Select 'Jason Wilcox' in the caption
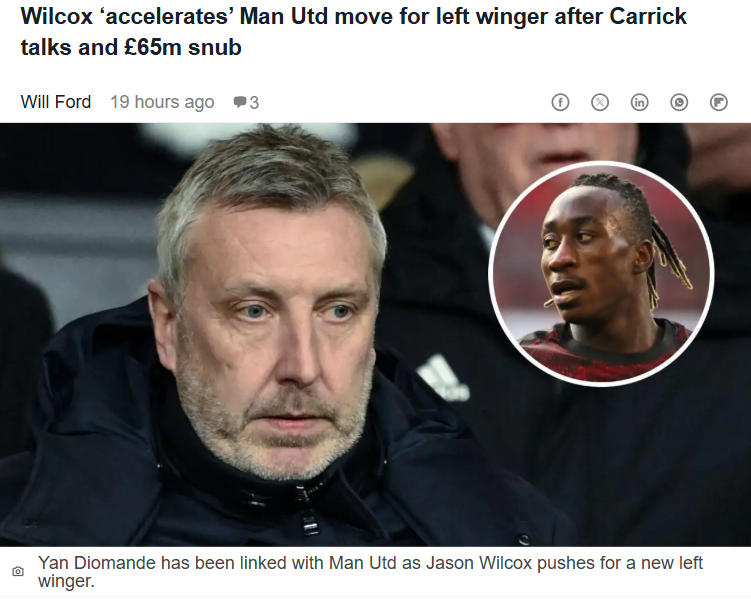Viewport: 751px width, 599px height. pyautogui.click(x=479, y=563)
